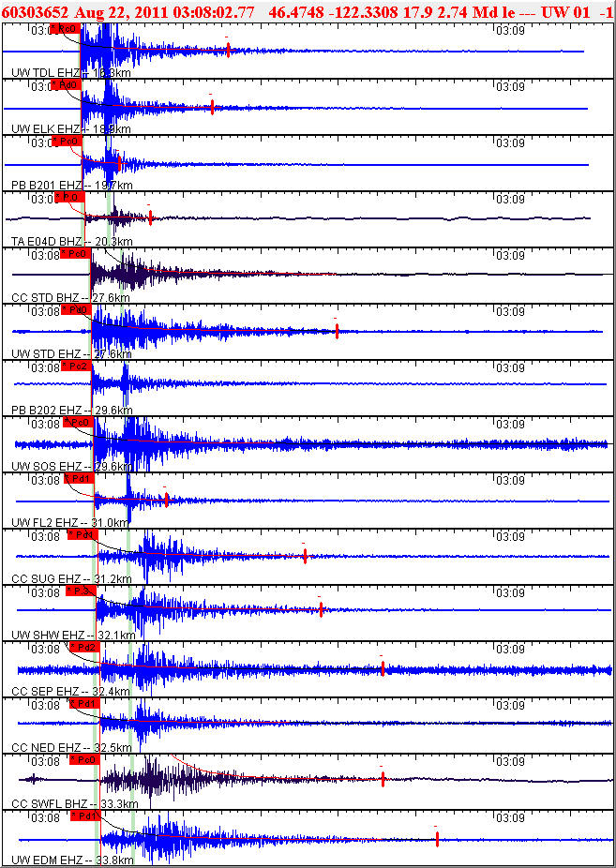The height and width of the screenshot is (868, 616).
Task: Click the red coda end marker on PB B201 trace
Action: (119, 163)
